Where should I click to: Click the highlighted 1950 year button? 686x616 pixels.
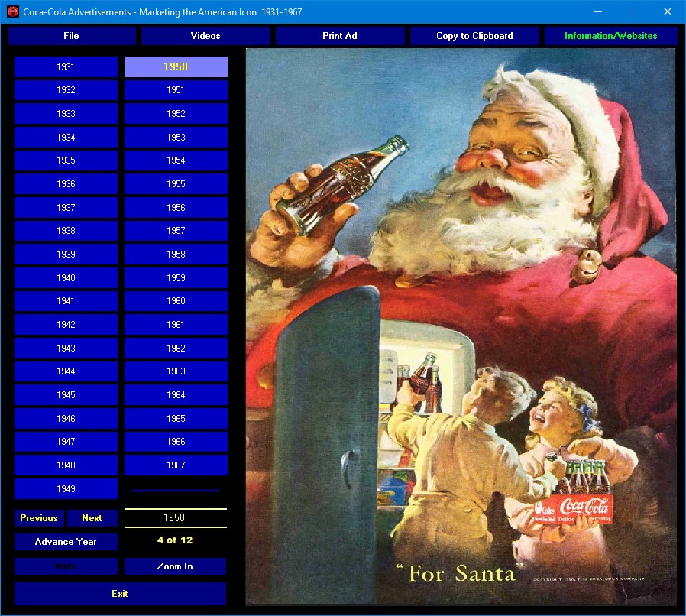click(x=176, y=67)
